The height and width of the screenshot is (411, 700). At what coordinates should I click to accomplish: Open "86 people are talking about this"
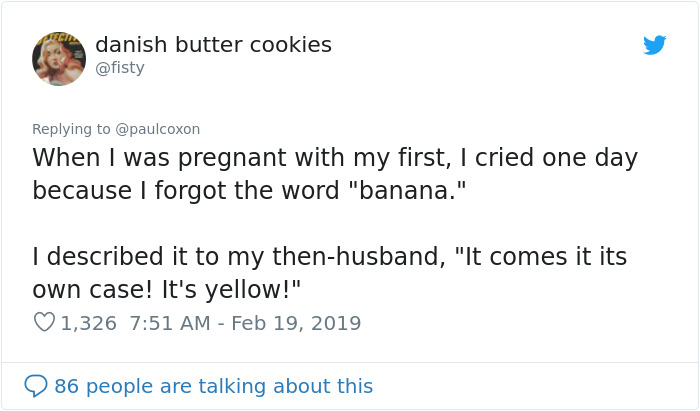[x=213, y=386]
